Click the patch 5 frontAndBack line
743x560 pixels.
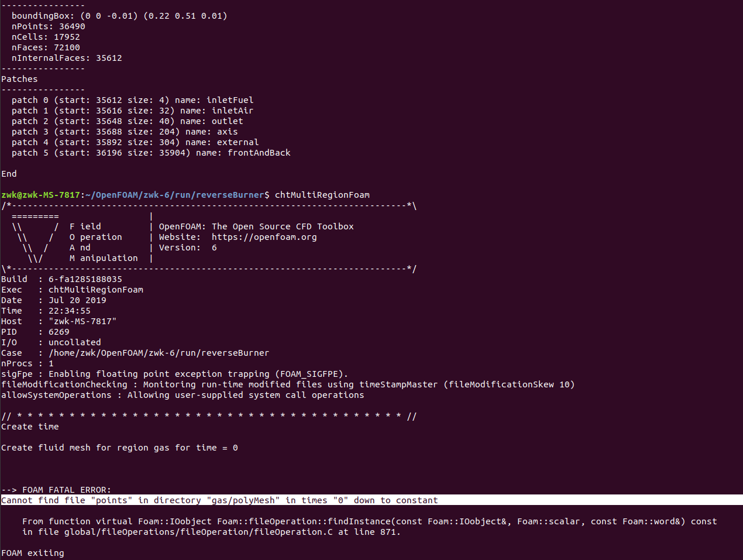[x=151, y=153]
